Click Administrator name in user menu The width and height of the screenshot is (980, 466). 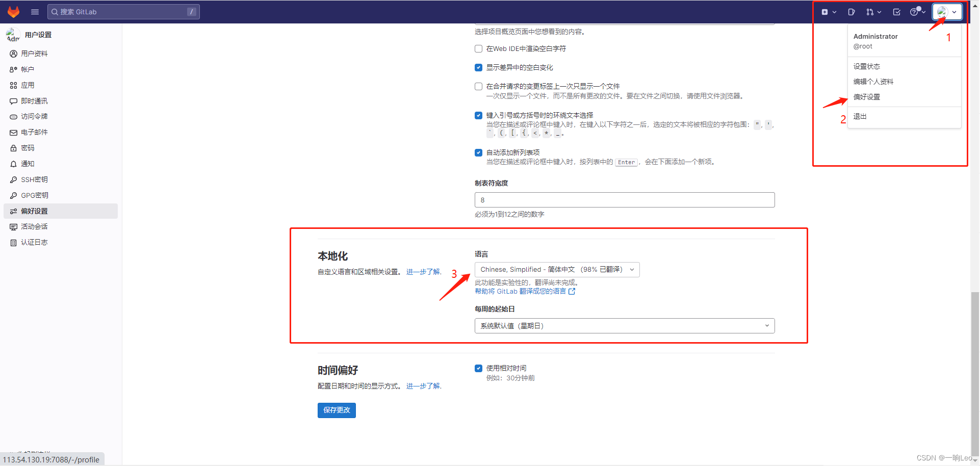[875, 37]
